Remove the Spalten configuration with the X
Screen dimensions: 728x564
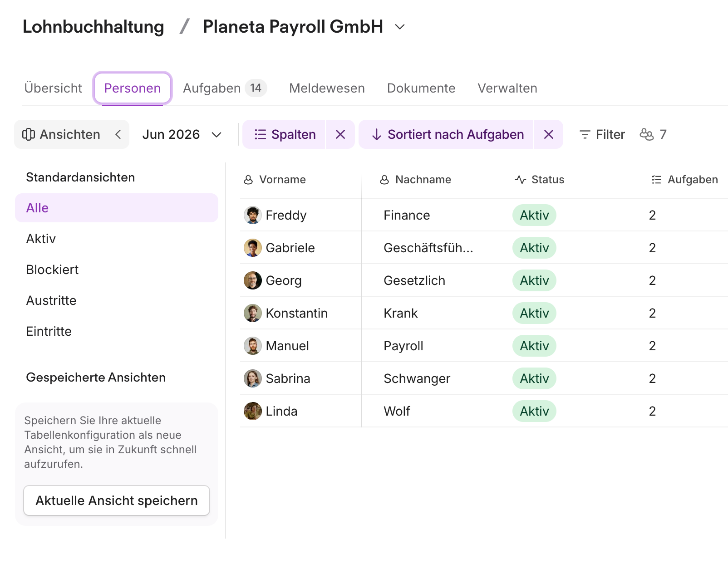[340, 134]
